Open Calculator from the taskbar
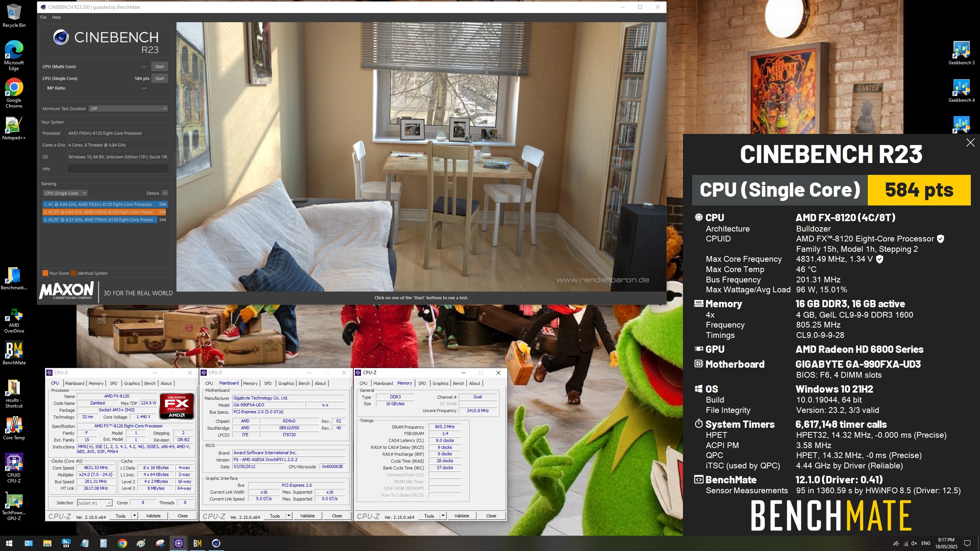Image resolution: width=980 pixels, height=551 pixels. [x=103, y=543]
